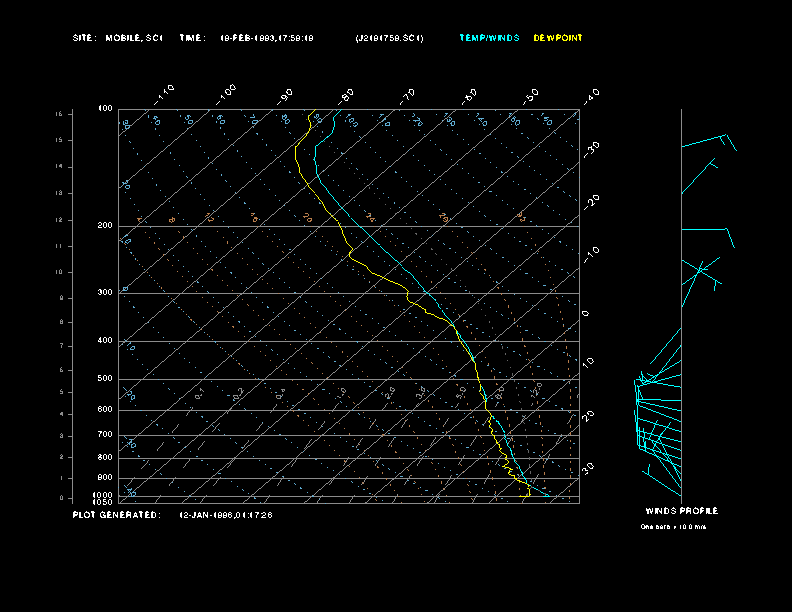The width and height of the screenshot is (792, 612).
Task: Click the TEMP/WINDS legend label
Action: coord(489,38)
